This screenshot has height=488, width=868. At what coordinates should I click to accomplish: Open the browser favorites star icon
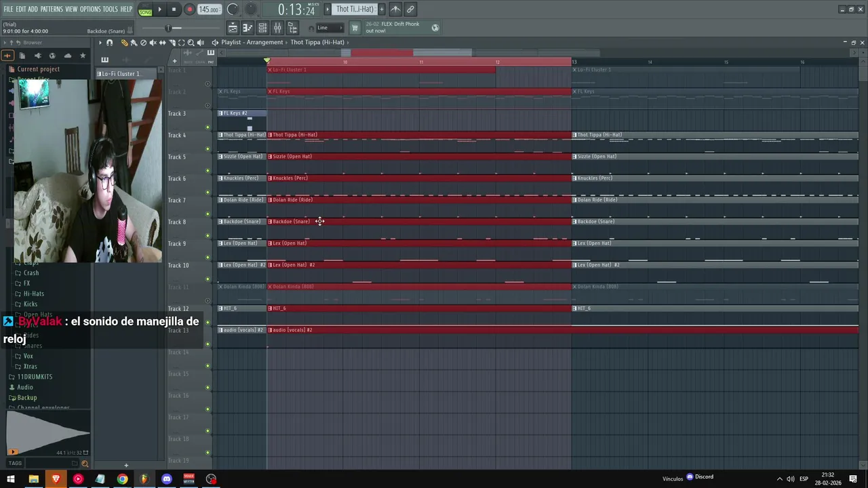click(x=83, y=56)
